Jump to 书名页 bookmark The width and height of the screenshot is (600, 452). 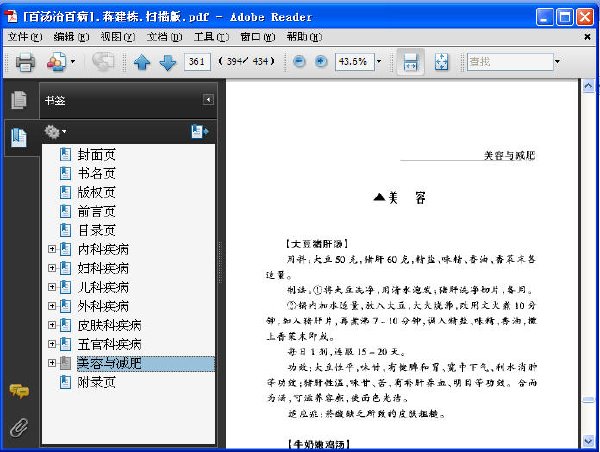[96, 173]
